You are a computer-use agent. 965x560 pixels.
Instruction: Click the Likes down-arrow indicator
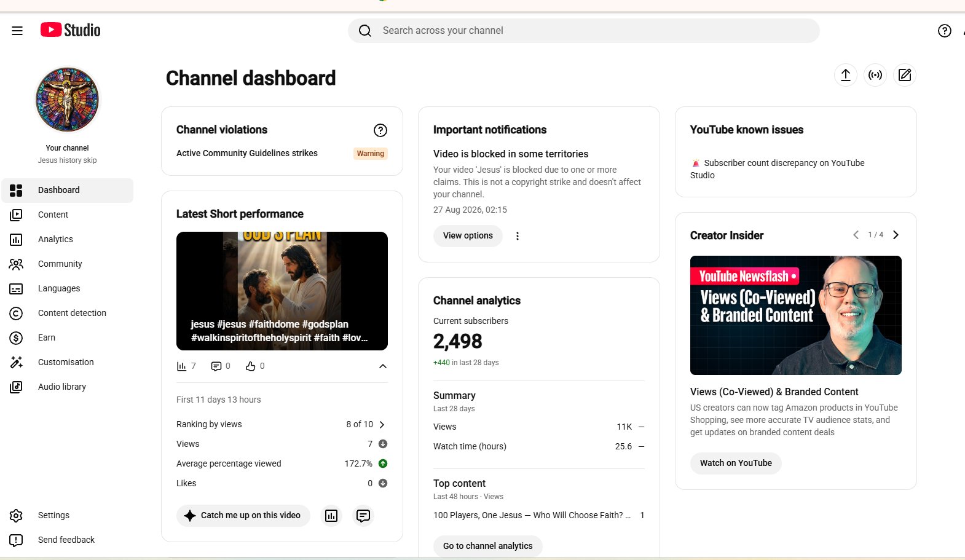pos(383,483)
